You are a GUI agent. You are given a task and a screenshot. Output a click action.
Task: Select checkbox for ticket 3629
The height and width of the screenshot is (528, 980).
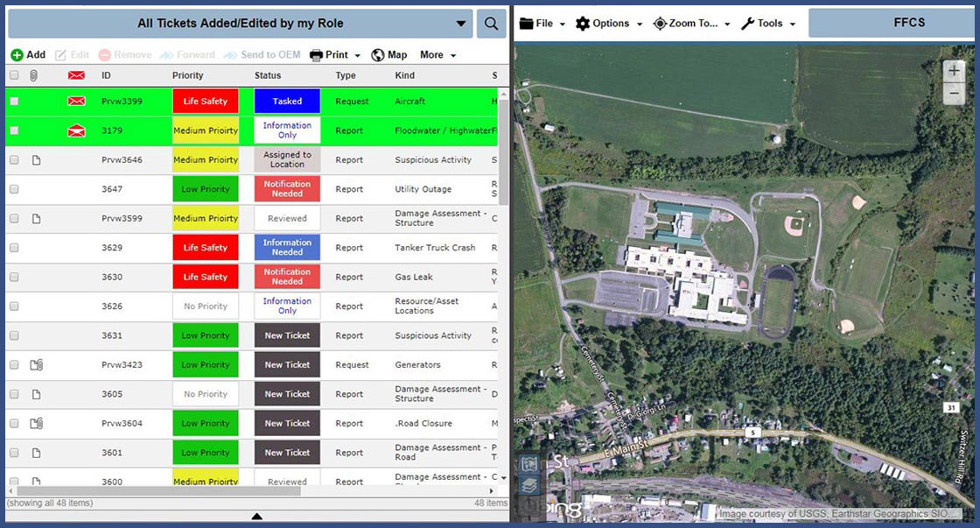coord(14,248)
